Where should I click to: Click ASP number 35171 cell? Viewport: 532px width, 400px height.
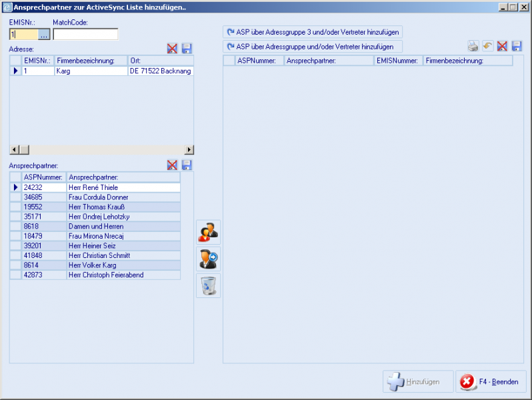[x=44, y=217]
